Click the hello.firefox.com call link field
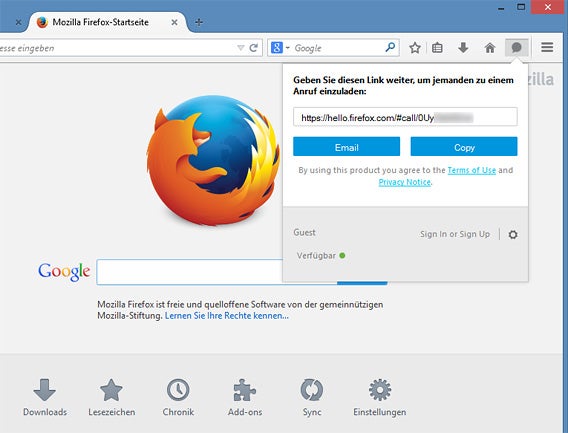Screen dimensions: 568x433 (405, 117)
